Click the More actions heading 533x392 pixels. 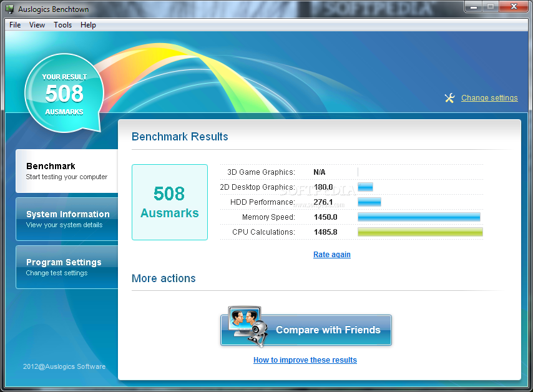click(x=164, y=278)
